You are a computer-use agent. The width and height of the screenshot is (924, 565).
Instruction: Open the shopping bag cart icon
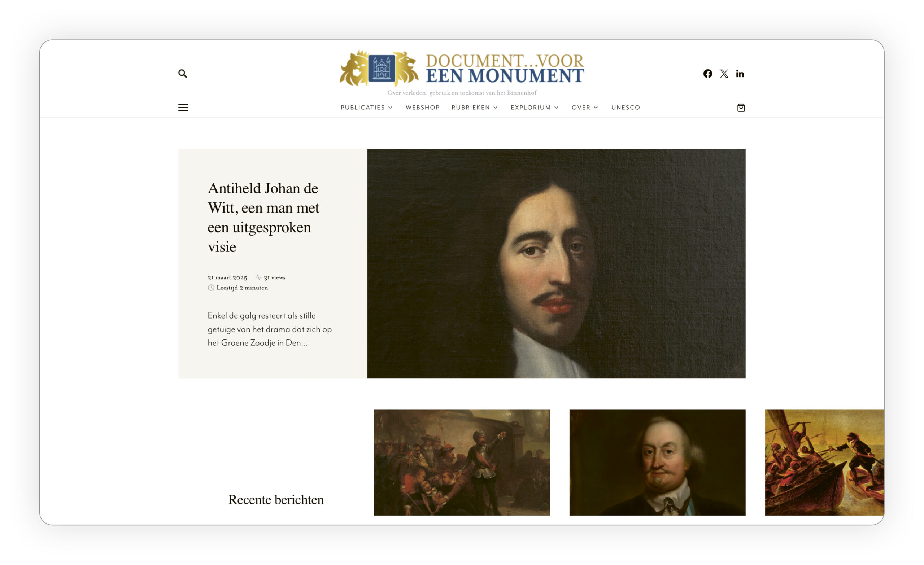click(x=741, y=108)
